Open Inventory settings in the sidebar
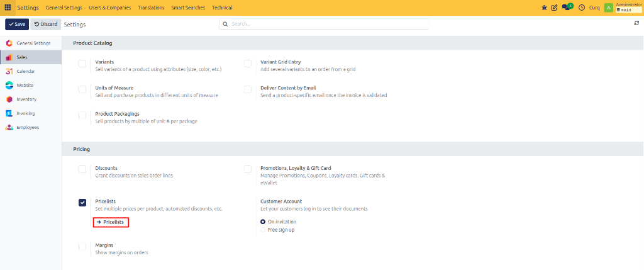Image resolution: width=644 pixels, height=270 pixels. point(31,99)
